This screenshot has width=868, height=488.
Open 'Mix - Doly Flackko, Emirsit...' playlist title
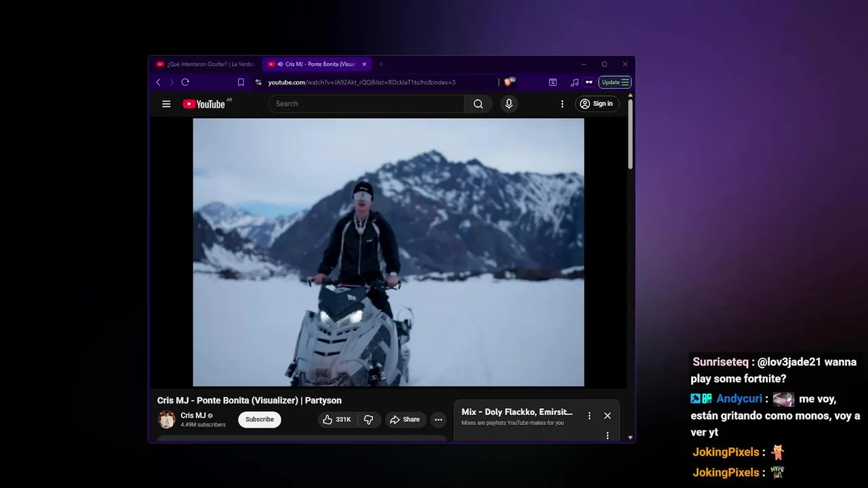coord(517,412)
